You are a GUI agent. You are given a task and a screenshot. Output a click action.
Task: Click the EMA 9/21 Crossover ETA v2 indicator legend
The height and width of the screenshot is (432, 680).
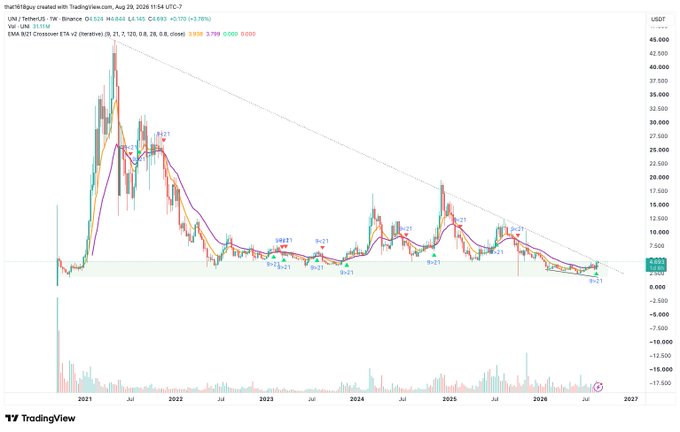pyautogui.click(x=97, y=34)
